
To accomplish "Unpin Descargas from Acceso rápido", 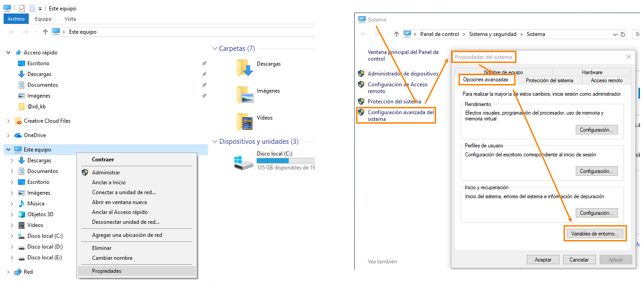I will click(205, 74).
